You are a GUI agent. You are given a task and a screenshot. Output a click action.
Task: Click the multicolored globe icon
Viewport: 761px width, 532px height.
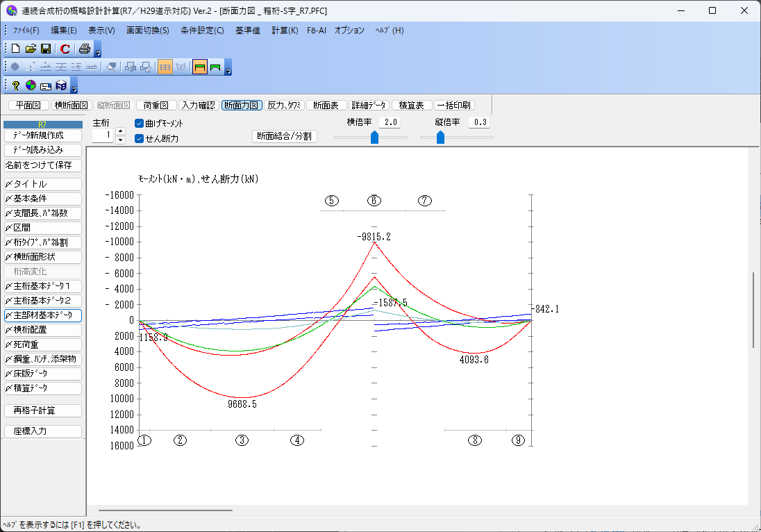click(x=31, y=85)
